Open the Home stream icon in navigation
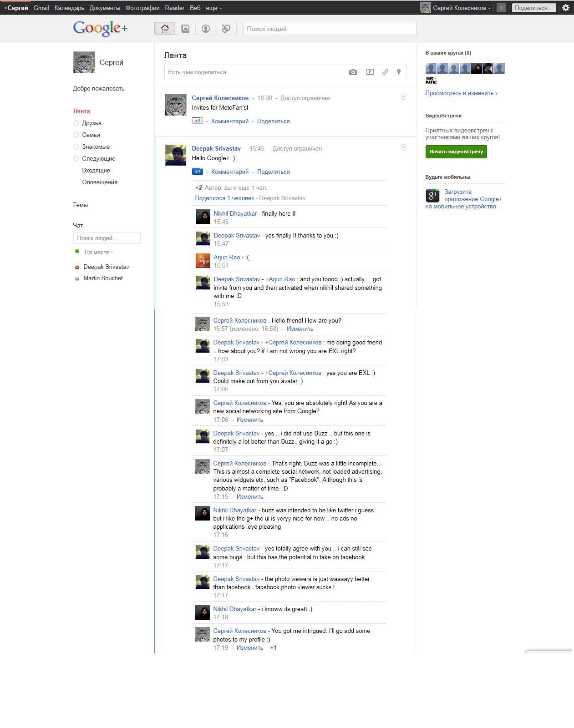The image size is (574, 728). (165, 29)
